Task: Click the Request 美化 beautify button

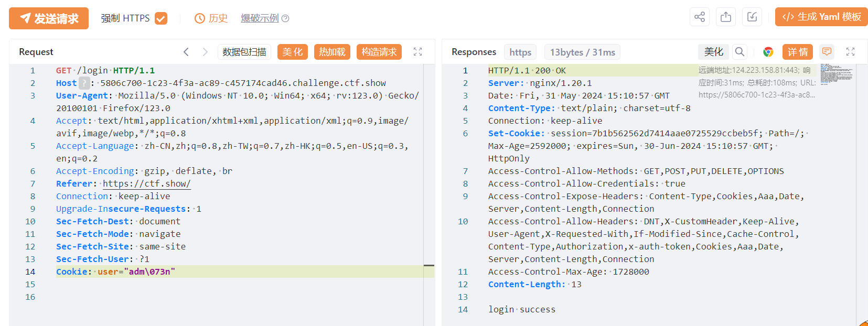Action: coord(293,52)
